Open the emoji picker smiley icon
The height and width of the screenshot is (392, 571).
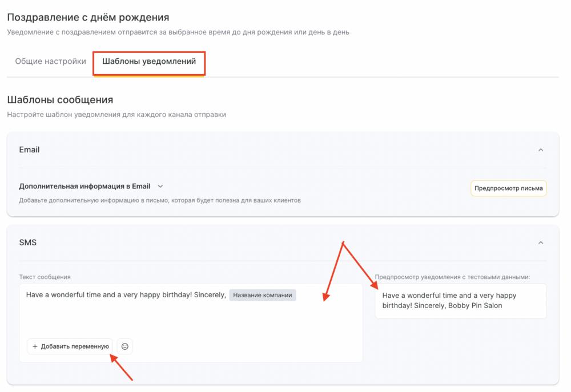pos(125,346)
